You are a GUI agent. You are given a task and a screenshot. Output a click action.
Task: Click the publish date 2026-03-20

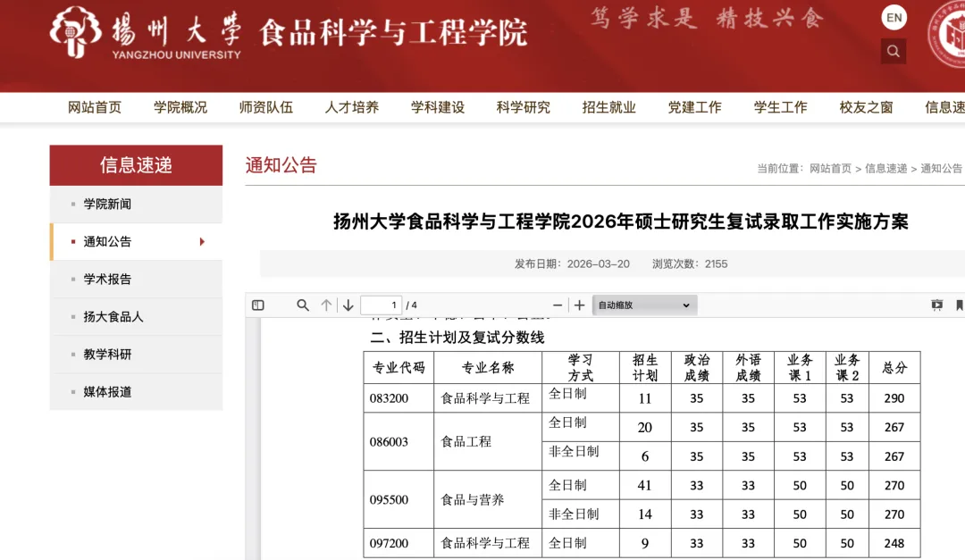pyautogui.click(x=598, y=264)
